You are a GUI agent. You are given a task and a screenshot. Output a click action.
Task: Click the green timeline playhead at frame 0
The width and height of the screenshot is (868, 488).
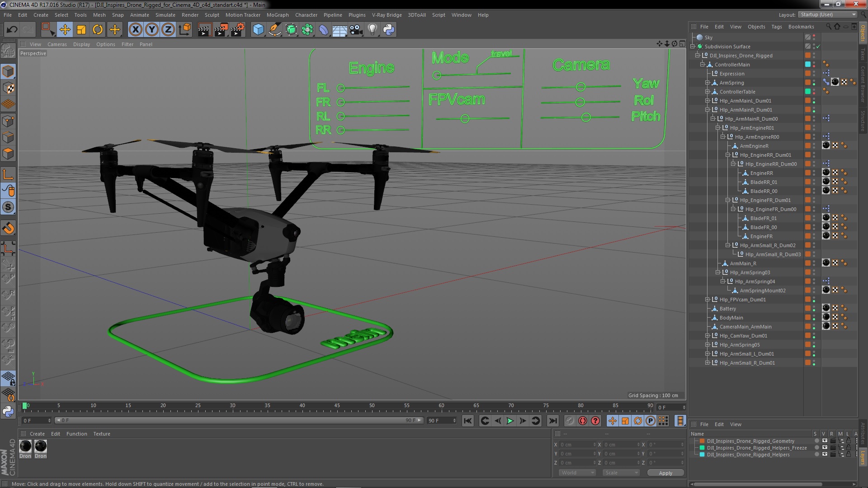click(25, 406)
